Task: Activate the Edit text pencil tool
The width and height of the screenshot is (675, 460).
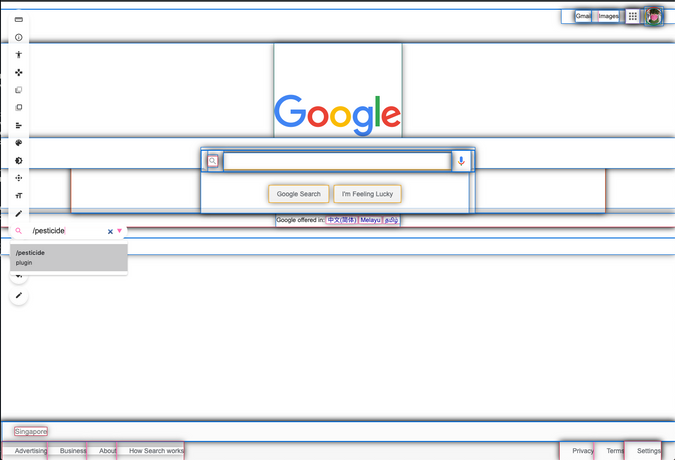Action: 19,213
